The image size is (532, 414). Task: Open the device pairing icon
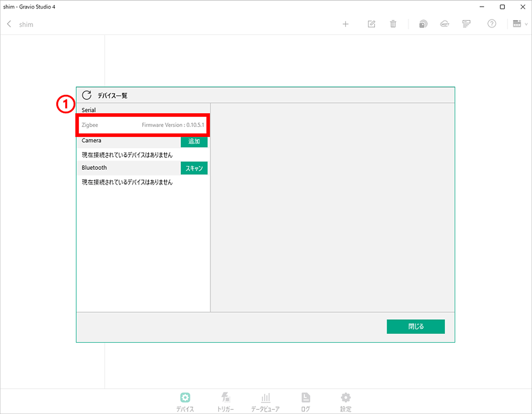tap(423, 24)
